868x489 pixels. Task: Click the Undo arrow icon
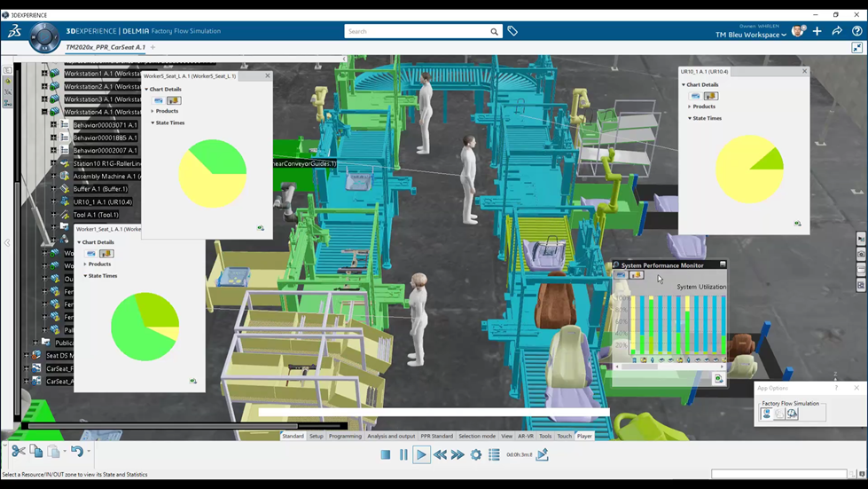[x=77, y=451]
